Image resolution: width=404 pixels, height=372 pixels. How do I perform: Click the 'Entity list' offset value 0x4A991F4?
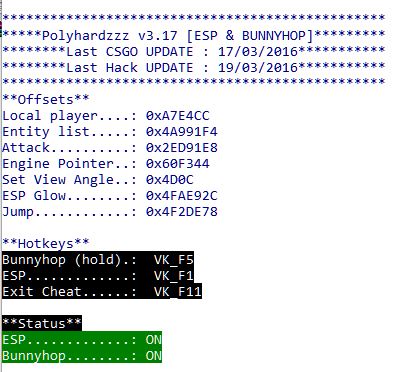click(182, 132)
